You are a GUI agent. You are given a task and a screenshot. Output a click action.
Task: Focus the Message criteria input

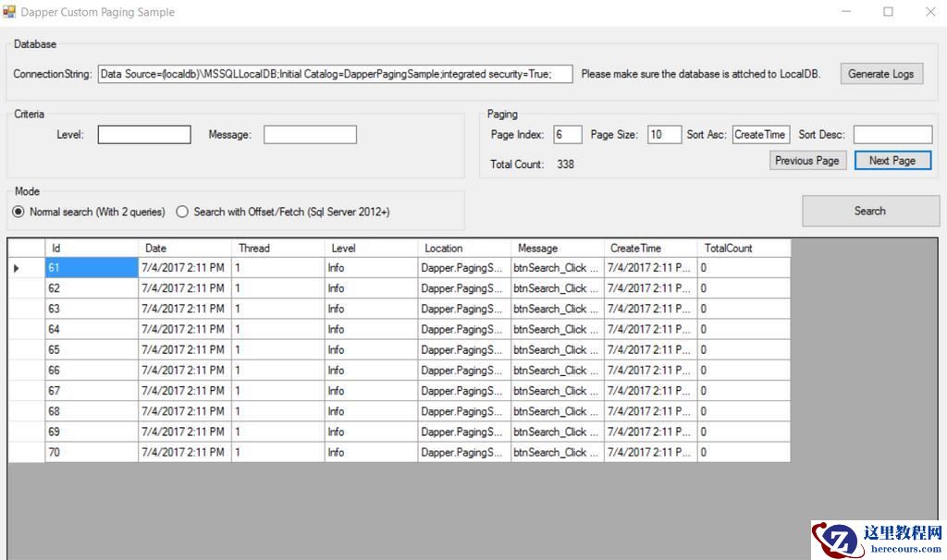(310, 135)
